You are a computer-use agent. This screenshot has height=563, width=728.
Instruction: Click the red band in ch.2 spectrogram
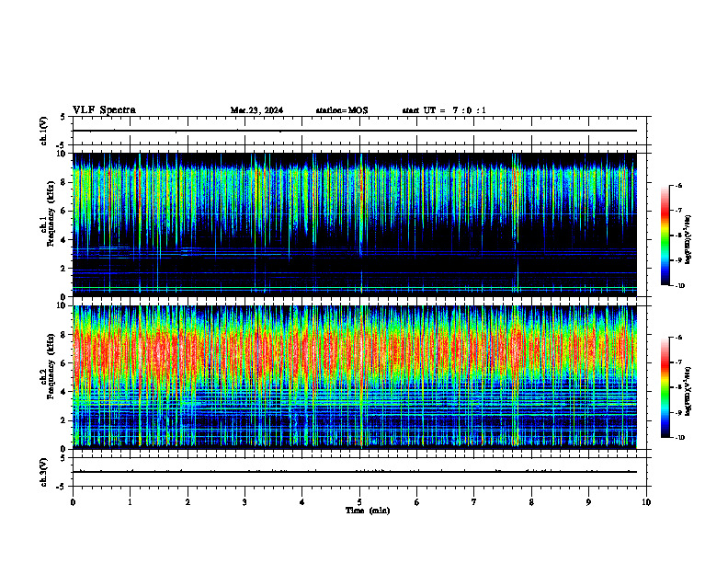355,350
